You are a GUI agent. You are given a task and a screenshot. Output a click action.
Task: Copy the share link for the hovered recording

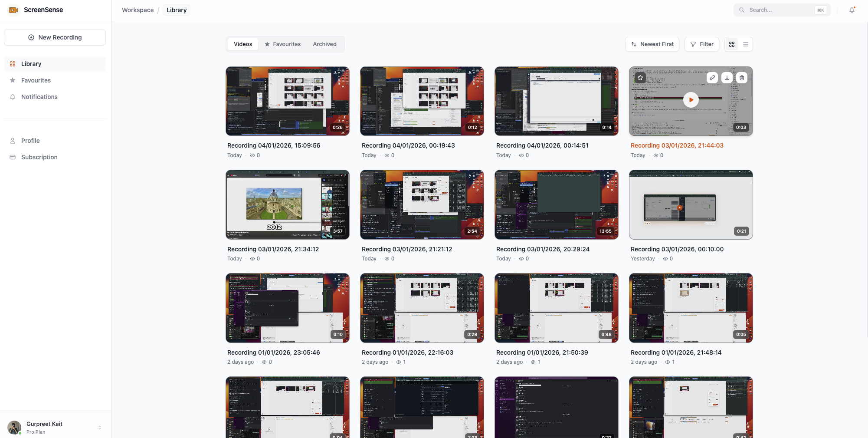(712, 78)
